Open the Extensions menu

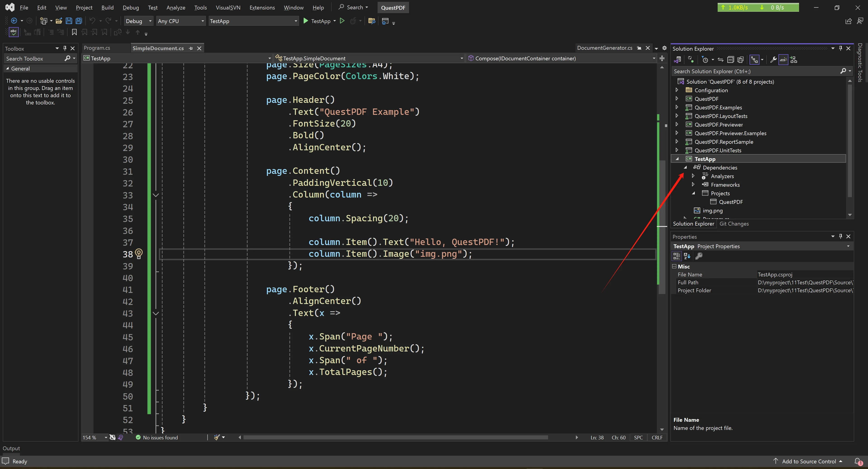262,7
